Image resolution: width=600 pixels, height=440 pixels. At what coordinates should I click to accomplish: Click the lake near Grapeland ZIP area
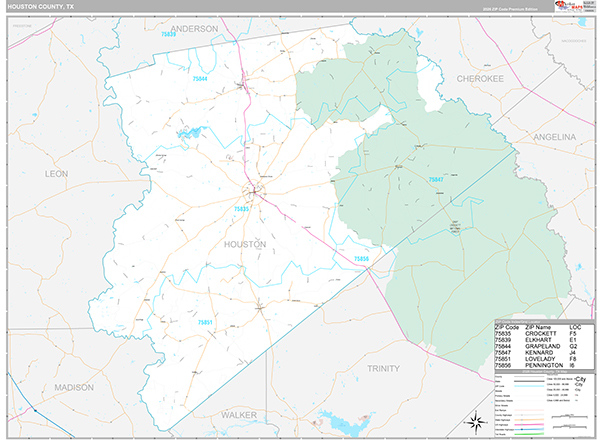pos(189,131)
